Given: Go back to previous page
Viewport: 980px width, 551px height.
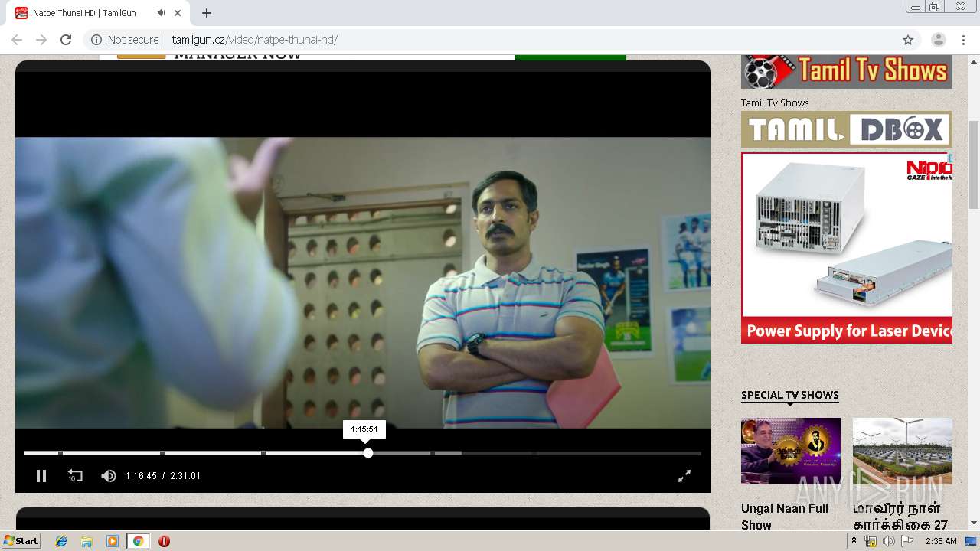Looking at the screenshot, I should click(17, 40).
